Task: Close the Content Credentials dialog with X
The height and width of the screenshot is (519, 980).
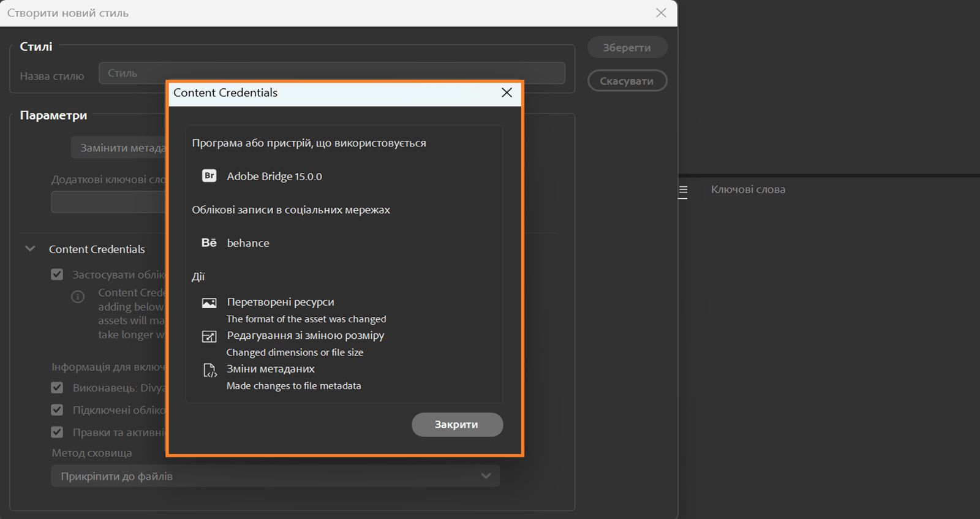Action: tap(507, 93)
